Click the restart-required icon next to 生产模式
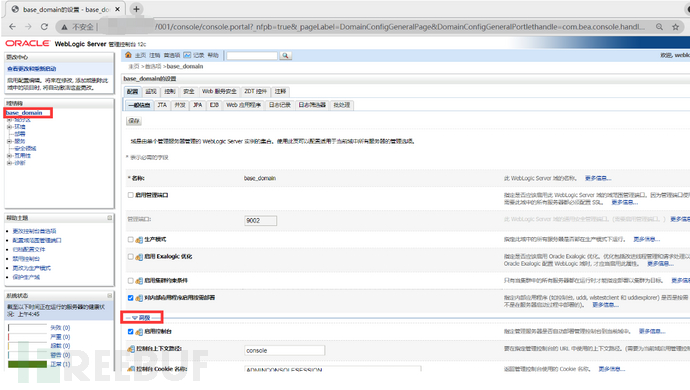This screenshot has width=690, height=390. pyautogui.click(x=139, y=240)
